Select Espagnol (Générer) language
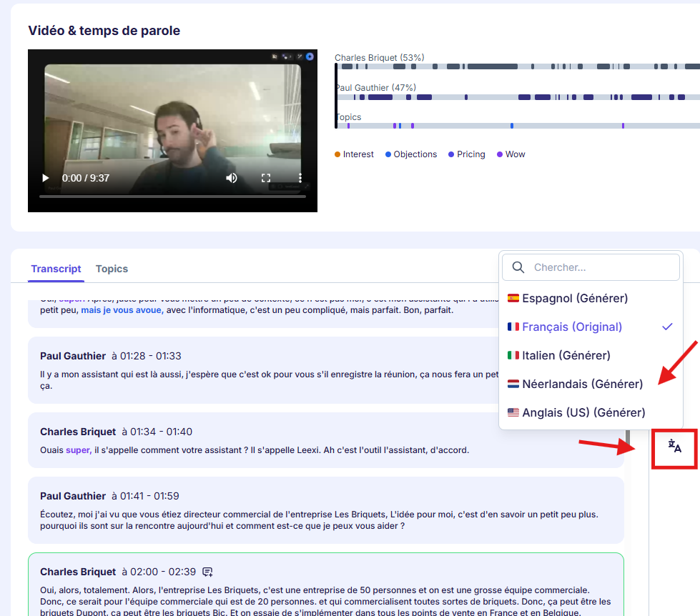Image resolution: width=700 pixels, height=616 pixels. [x=591, y=298]
